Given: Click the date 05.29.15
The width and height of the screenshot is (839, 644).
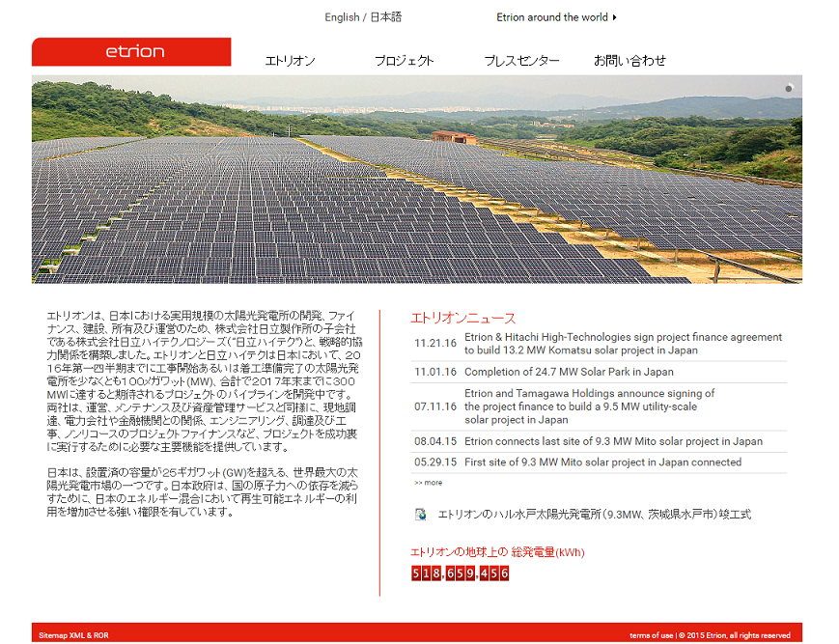Looking at the screenshot, I should (x=435, y=462).
